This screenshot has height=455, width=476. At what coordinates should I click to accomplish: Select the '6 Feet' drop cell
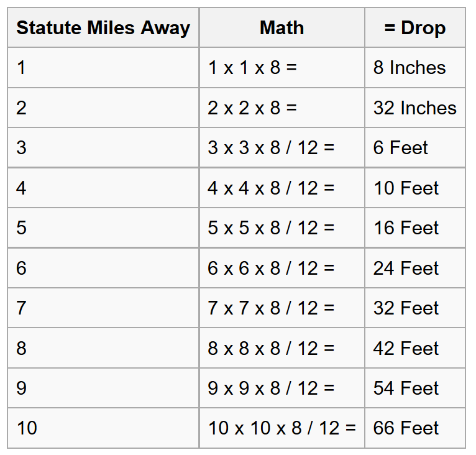401,148
